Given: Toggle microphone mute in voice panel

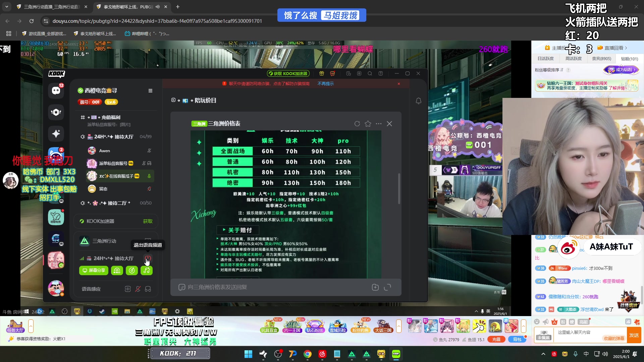Looking at the screenshot, I should [138, 289].
